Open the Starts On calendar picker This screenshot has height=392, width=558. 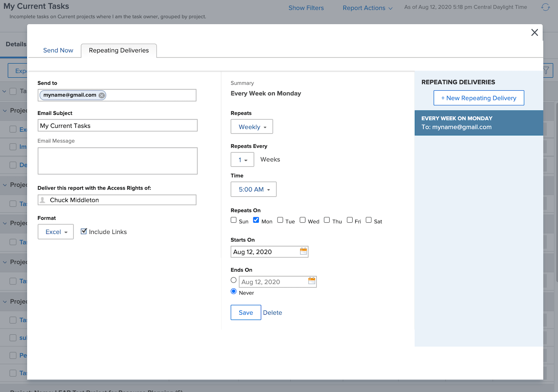coord(303,251)
